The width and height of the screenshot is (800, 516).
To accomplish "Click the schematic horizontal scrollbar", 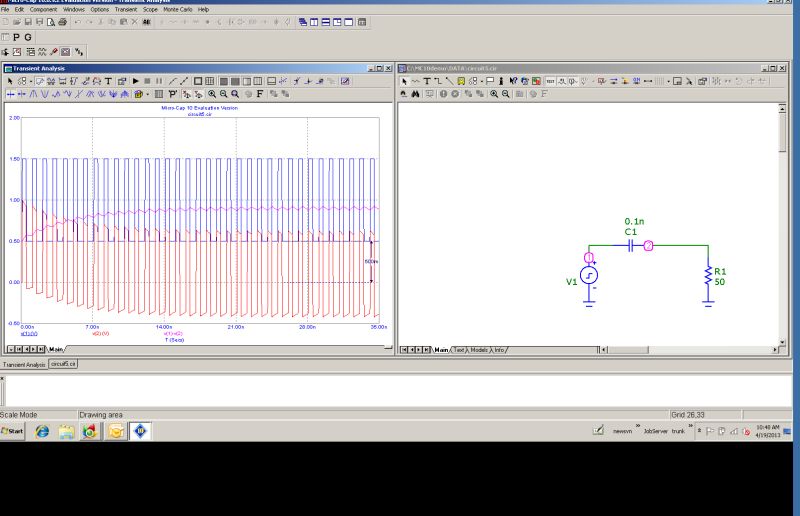I will click(x=689, y=350).
